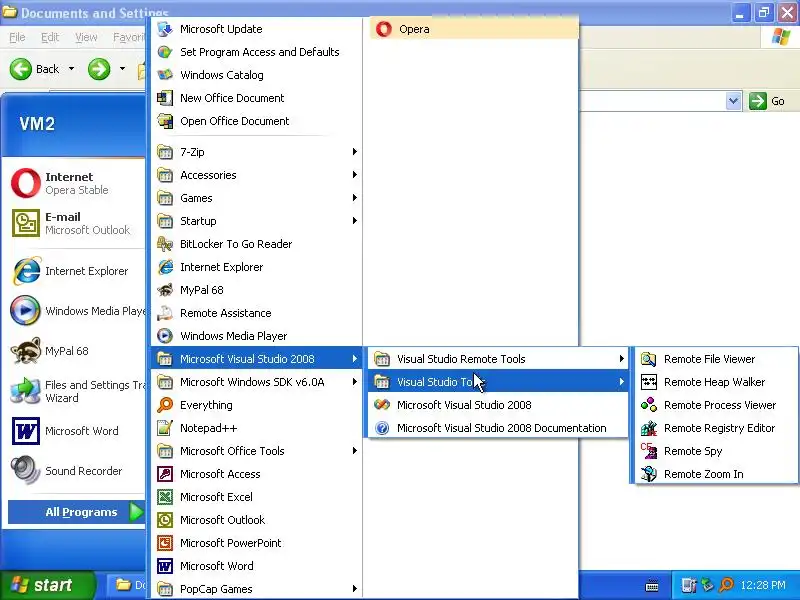
Task: Click the Forward arrow in Explorer
Action: (99, 69)
